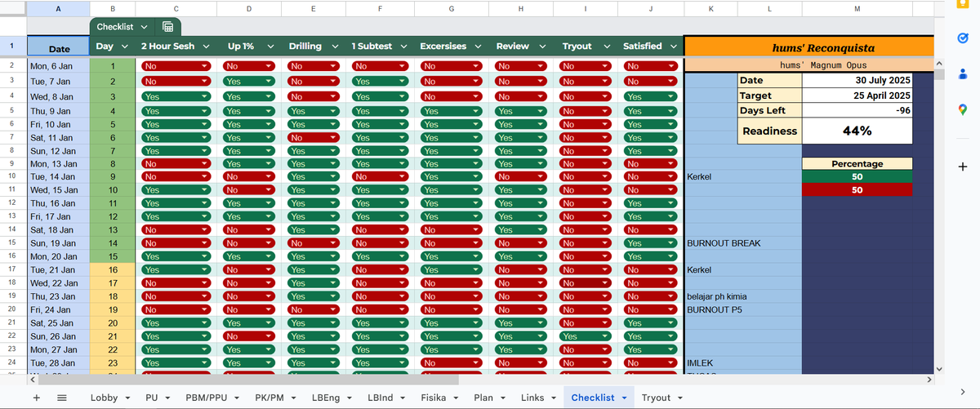
Task: Select the 25 April 2025 target cell
Action: coord(857,96)
